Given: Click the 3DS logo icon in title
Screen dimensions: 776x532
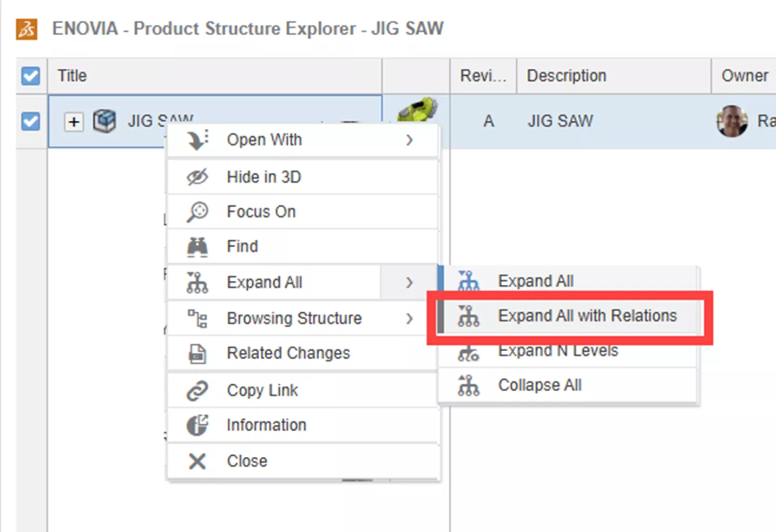Looking at the screenshot, I should click(27, 29).
